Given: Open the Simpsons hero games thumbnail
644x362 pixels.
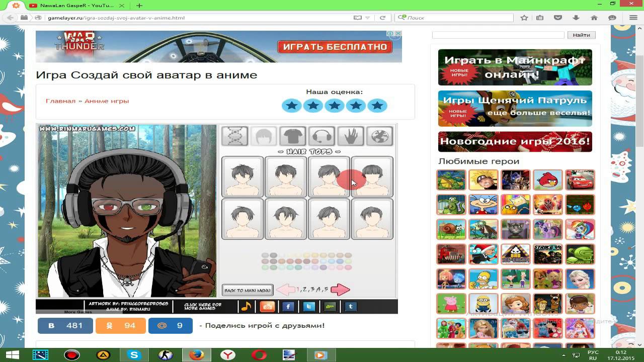Looking at the screenshot, I should click(484, 279).
